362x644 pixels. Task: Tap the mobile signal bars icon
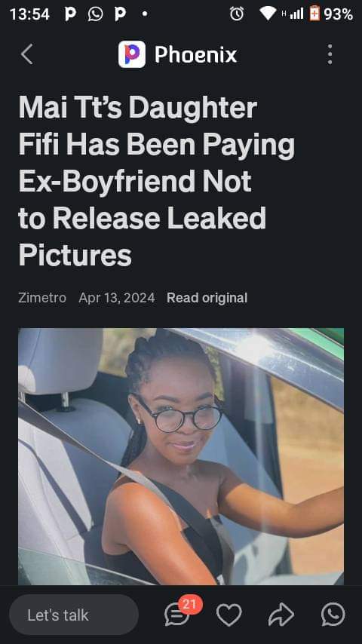[296, 14]
